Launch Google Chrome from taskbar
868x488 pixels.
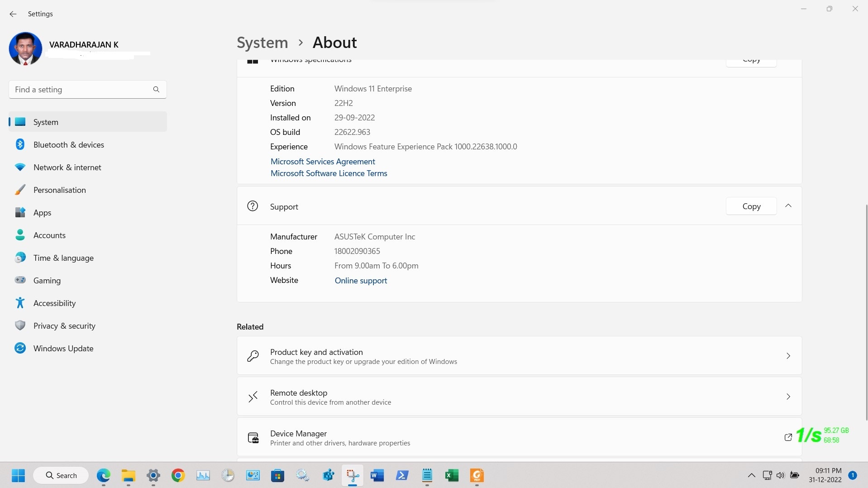[x=178, y=475]
